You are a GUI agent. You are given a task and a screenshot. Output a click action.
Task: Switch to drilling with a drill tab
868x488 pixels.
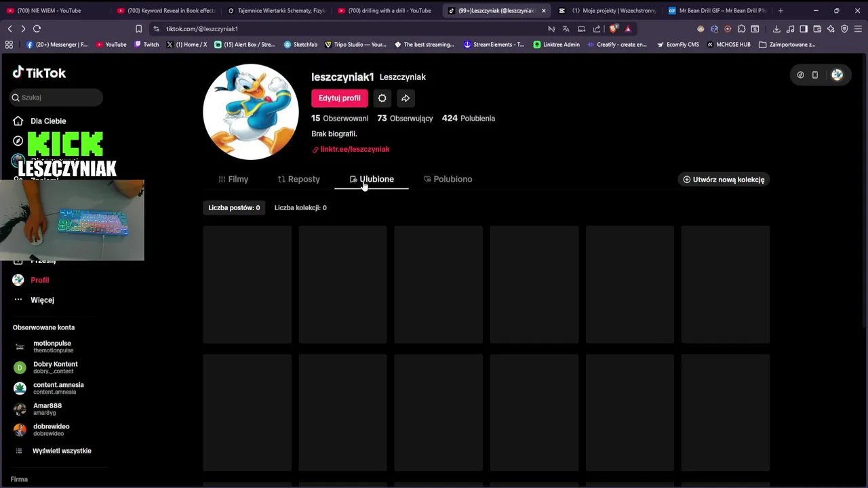[x=385, y=10]
